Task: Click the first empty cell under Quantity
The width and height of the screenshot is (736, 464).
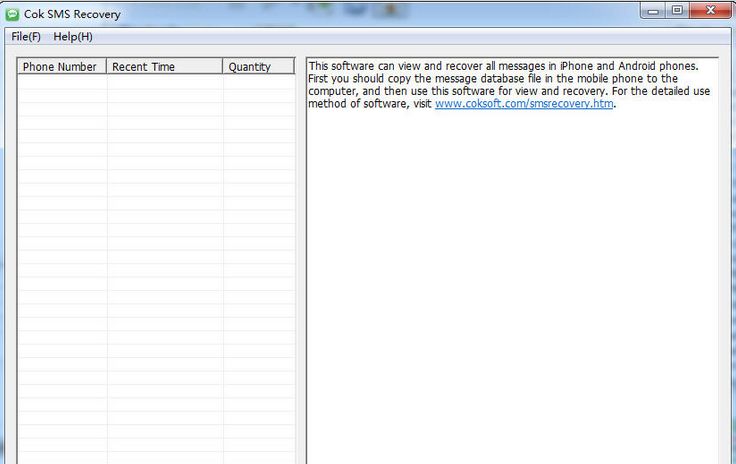Action: click(x=258, y=83)
